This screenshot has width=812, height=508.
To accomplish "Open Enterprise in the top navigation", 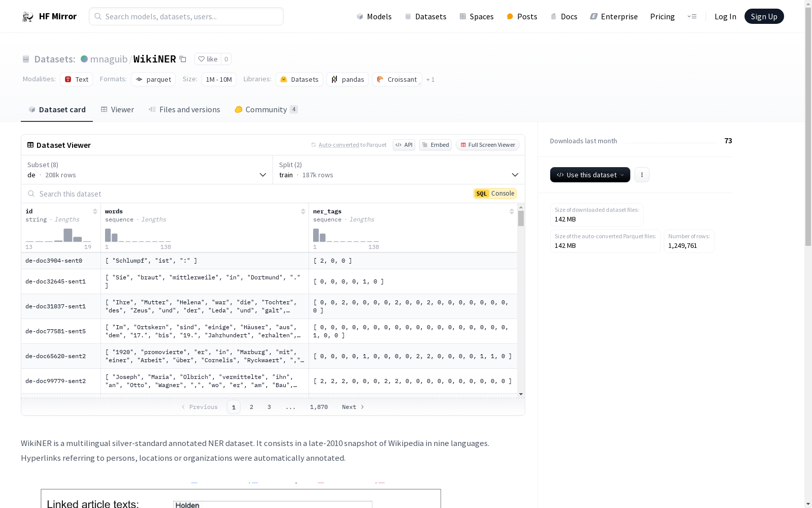I will click(x=614, y=16).
